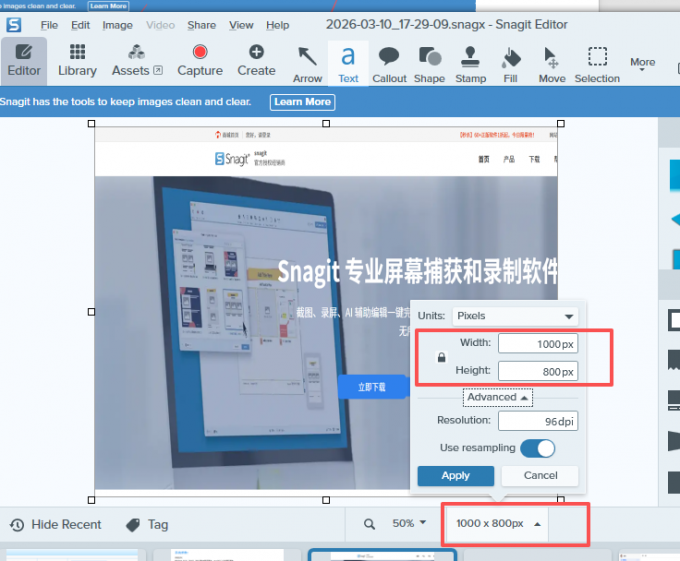This screenshot has width=680, height=561.
Task: Open the Share menu
Action: point(201,25)
